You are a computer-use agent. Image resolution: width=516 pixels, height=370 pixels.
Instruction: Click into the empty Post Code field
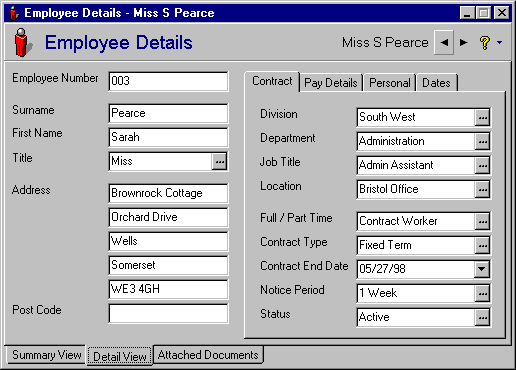168,313
